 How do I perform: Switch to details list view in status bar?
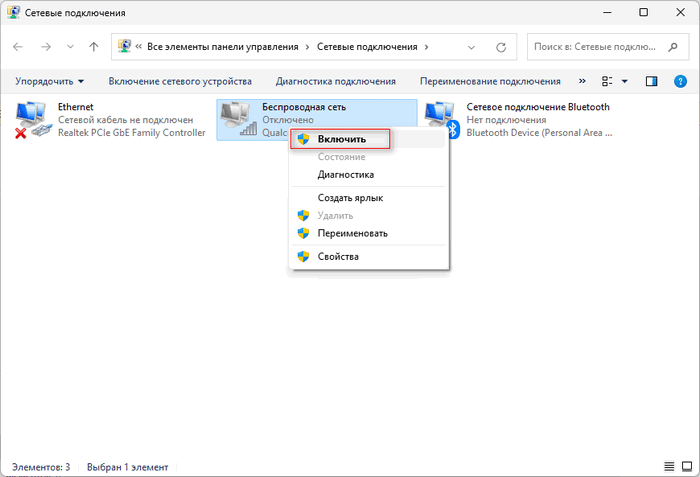click(668, 467)
